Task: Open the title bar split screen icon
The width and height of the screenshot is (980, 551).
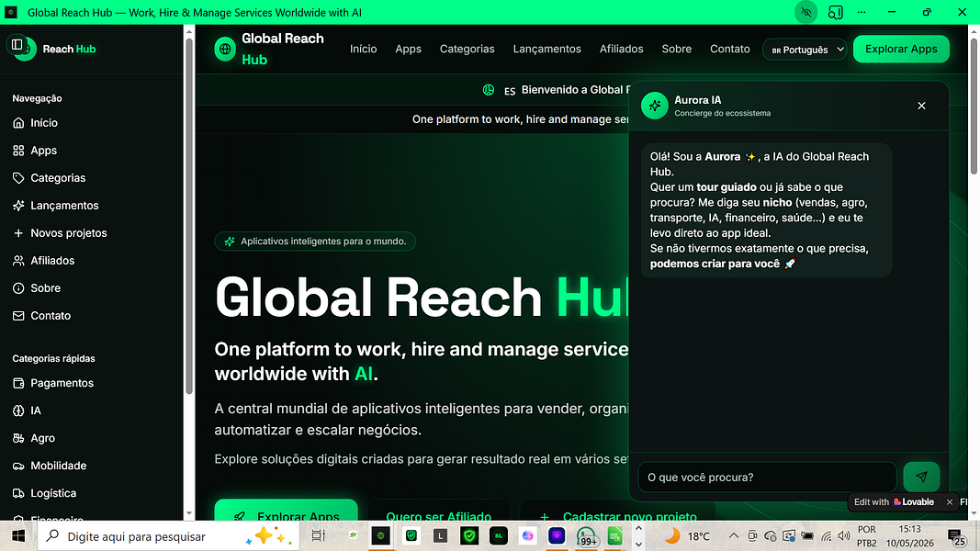Action: (835, 13)
